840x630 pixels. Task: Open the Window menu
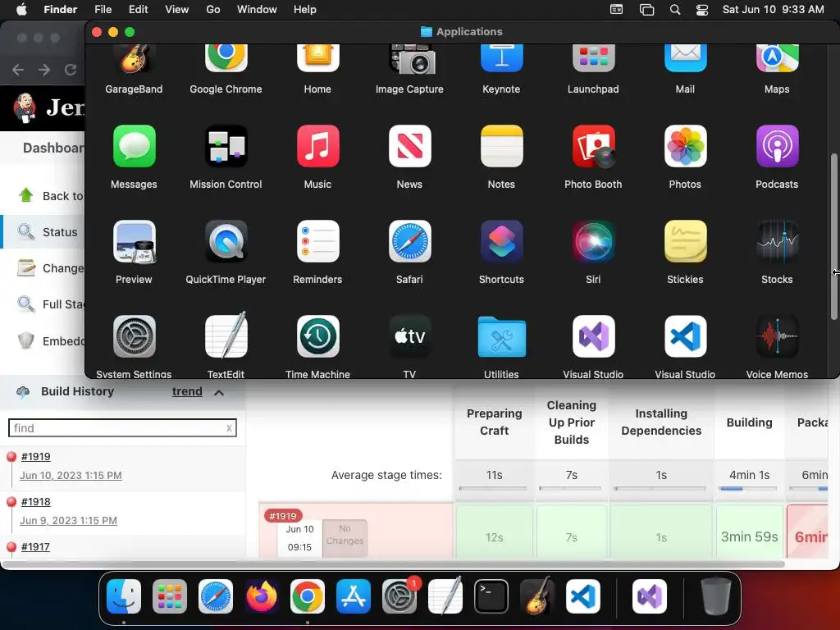(257, 10)
